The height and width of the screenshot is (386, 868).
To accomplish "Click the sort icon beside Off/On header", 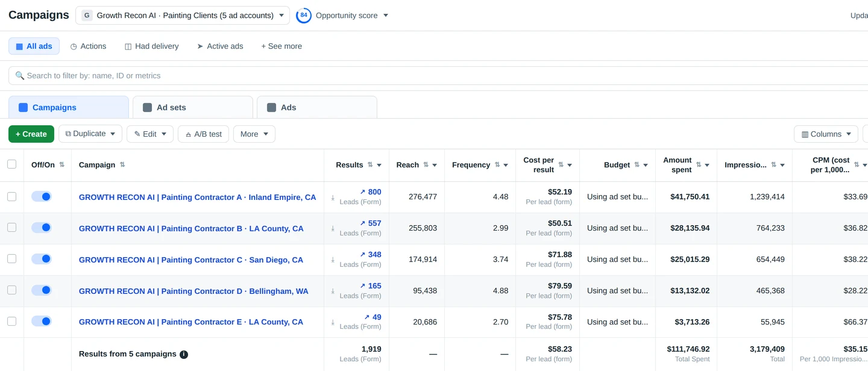I will 61,165.
